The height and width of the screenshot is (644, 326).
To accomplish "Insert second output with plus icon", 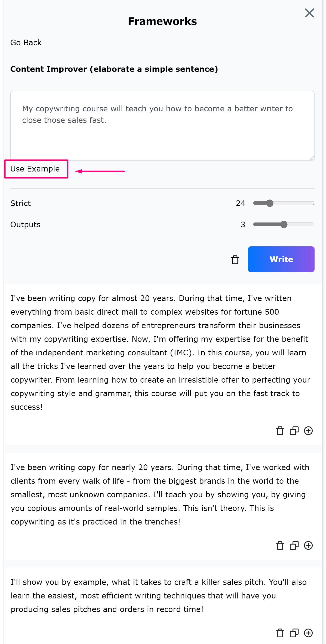I will [x=308, y=545].
